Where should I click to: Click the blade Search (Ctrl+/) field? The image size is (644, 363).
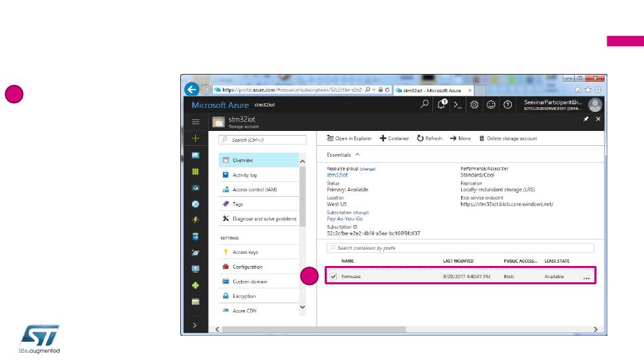click(x=262, y=140)
